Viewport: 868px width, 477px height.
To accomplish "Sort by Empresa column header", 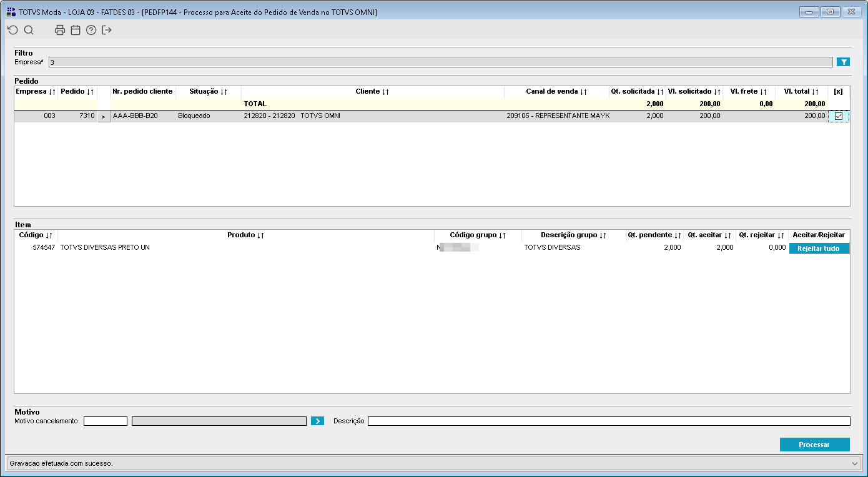I will 36,92.
